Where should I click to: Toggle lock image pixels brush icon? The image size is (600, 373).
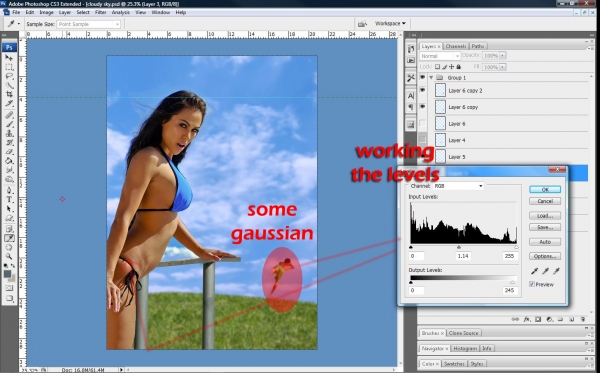445,67
